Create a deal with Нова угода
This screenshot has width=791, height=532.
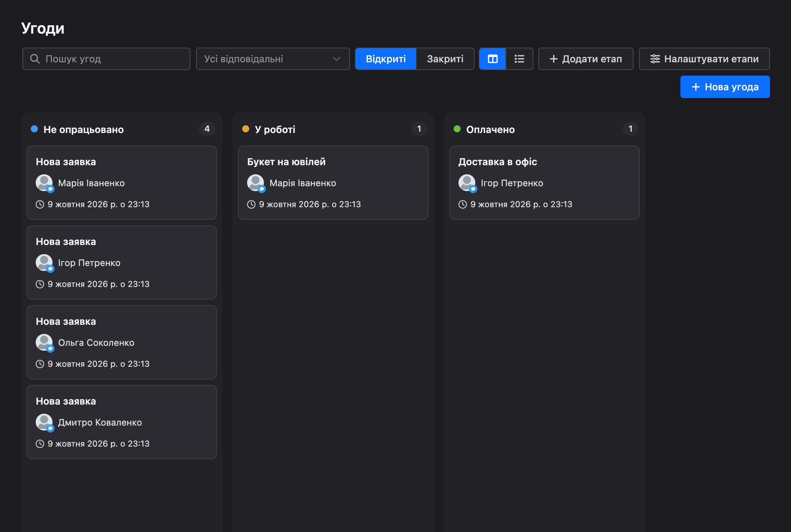(x=725, y=87)
